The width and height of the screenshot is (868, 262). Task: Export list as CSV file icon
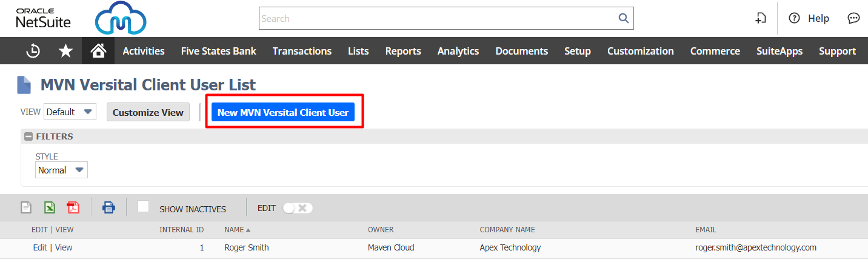(x=26, y=208)
